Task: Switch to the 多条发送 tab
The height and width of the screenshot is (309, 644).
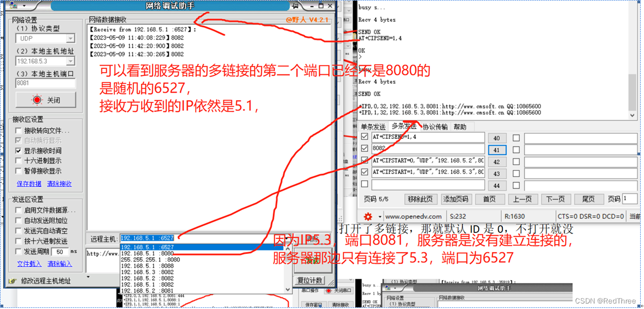Action: [x=403, y=126]
